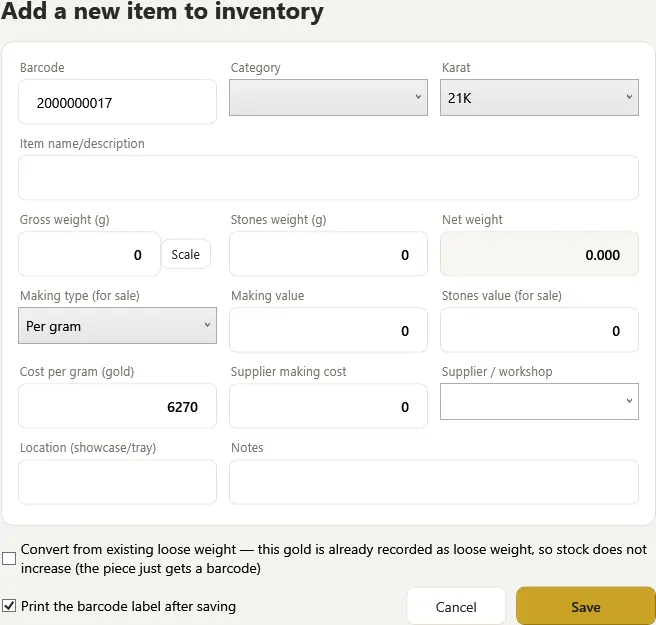The width and height of the screenshot is (656, 625).
Task: Click the Gross weight (g) input field
Action: coord(89,254)
